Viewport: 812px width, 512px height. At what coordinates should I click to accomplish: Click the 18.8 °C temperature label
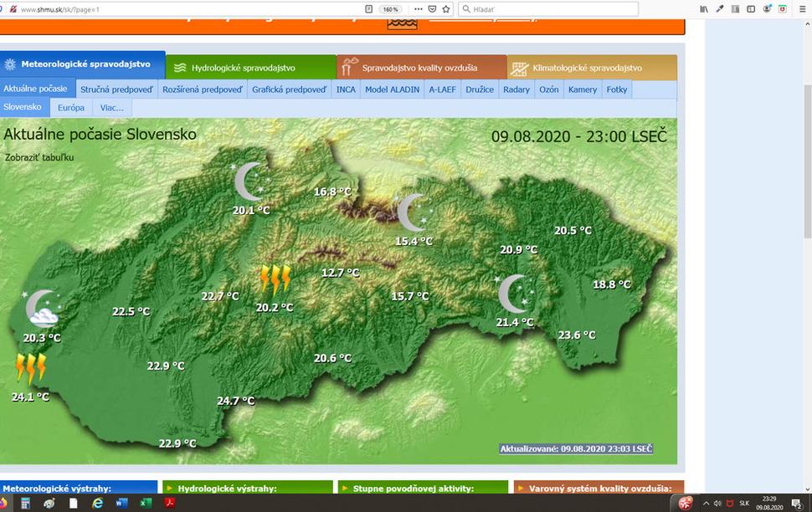tap(612, 284)
